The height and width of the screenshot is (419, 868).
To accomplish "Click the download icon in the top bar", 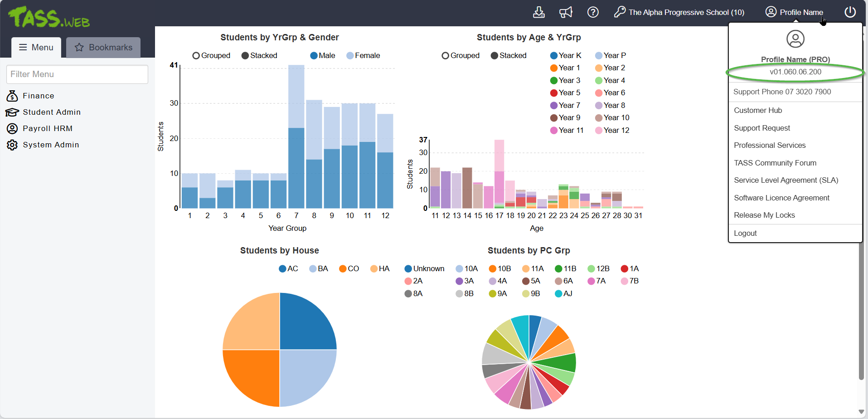I will [538, 12].
